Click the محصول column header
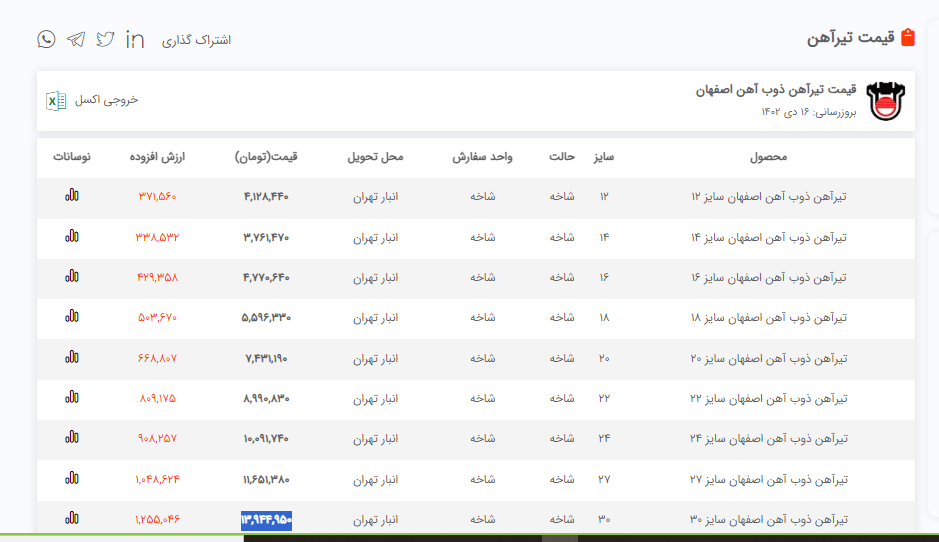Screen dimensions: 939x542 pos(768,157)
